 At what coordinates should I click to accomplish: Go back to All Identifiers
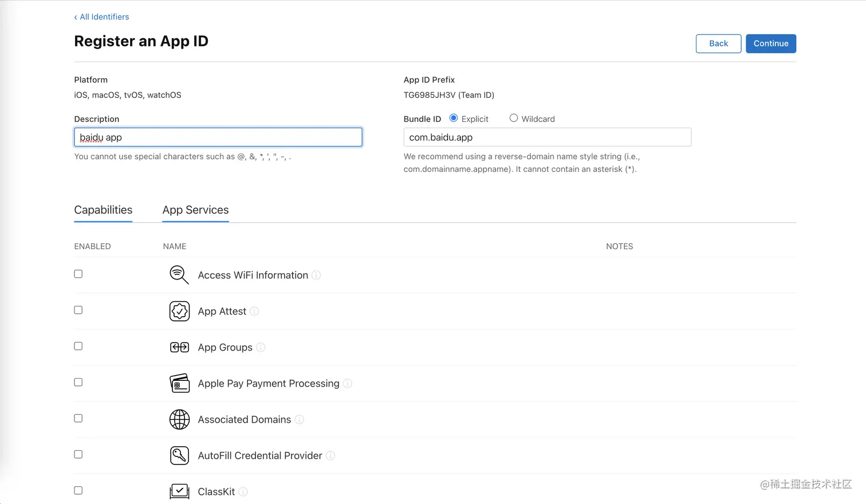101,17
